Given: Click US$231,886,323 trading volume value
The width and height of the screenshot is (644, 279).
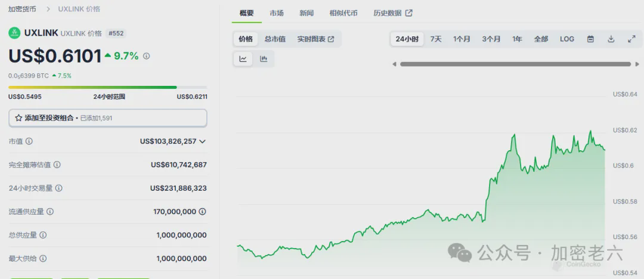Looking at the screenshot, I should tap(178, 188).
